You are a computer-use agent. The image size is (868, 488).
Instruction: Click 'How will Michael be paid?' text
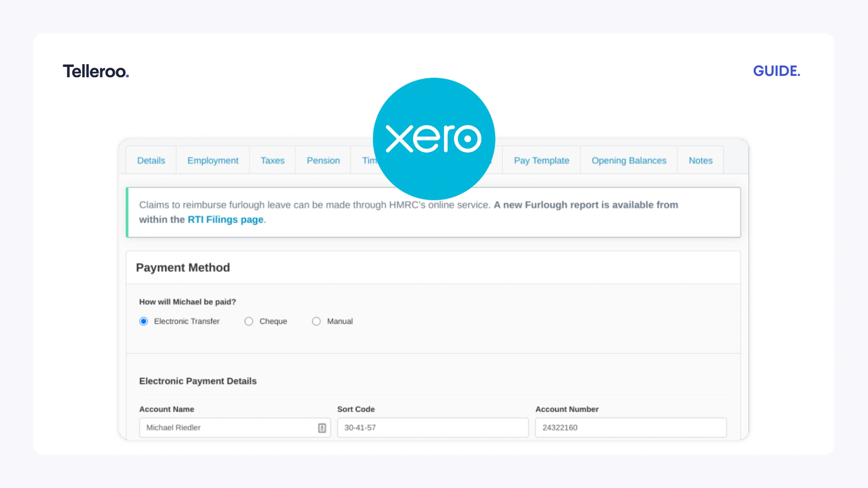[187, 302]
